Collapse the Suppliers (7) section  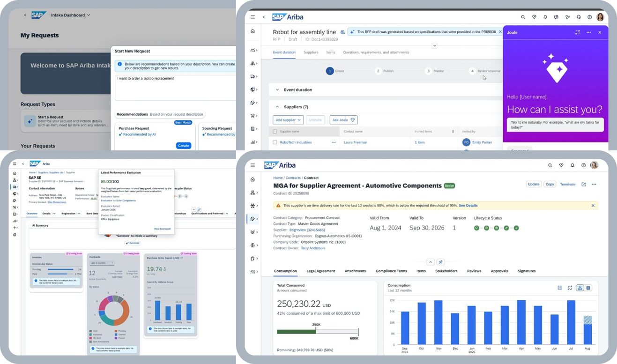(277, 107)
